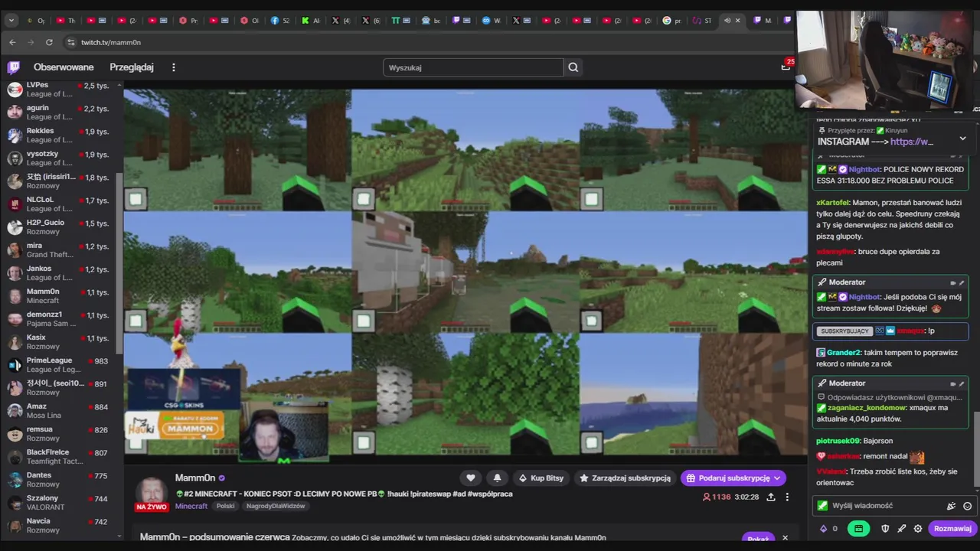Image resolution: width=980 pixels, height=551 pixels.
Task: Open LVPes channel in the sidebar
Action: (x=61, y=90)
